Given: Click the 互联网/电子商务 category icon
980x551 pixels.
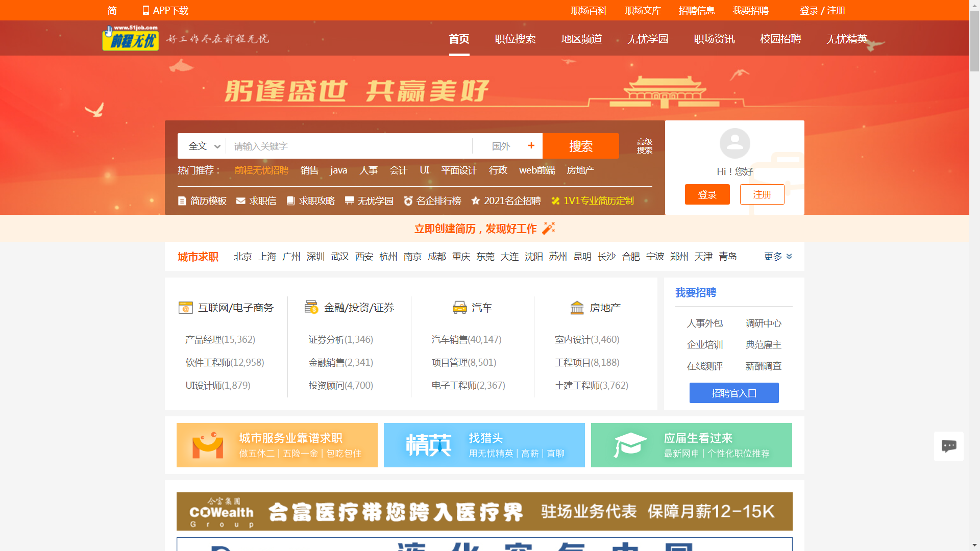Looking at the screenshot, I should pos(186,308).
